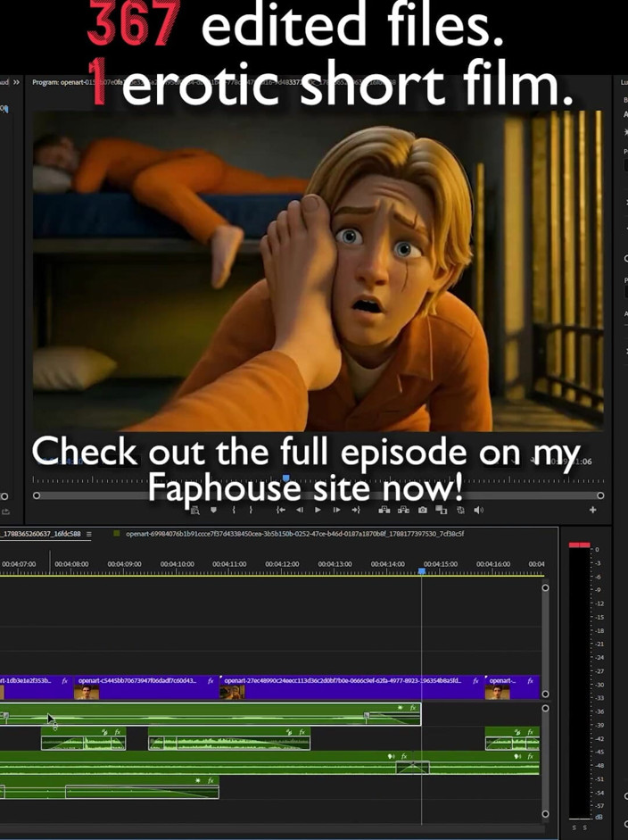Image resolution: width=628 pixels, height=840 pixels.
Task: Export a frame with the camera icon
Action: click(423, 510)
